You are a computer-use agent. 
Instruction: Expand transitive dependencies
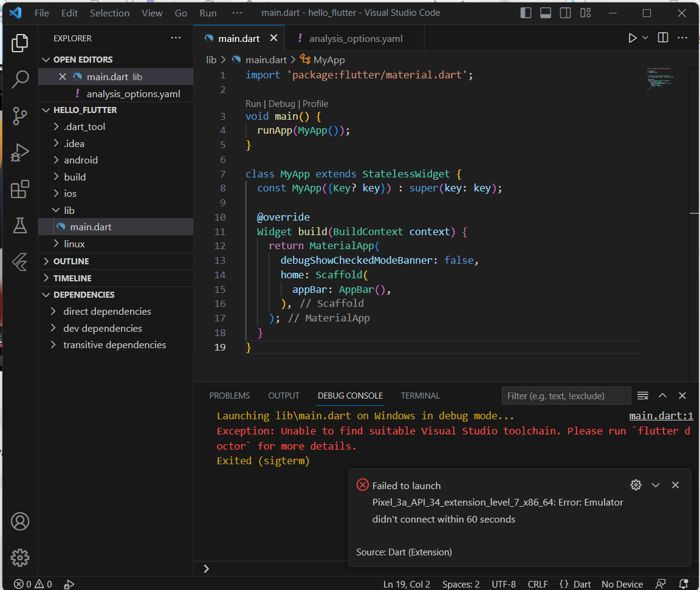115,345
